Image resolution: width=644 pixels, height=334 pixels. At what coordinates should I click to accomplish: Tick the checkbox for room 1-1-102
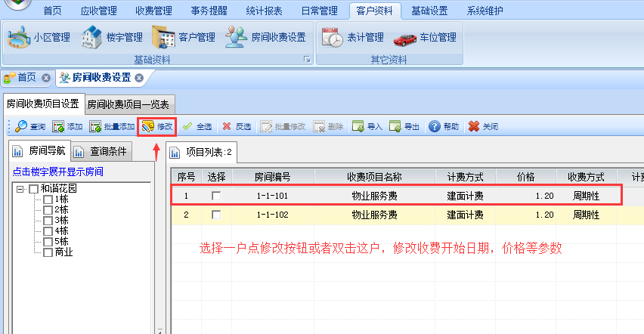click(x=216, y=215)
